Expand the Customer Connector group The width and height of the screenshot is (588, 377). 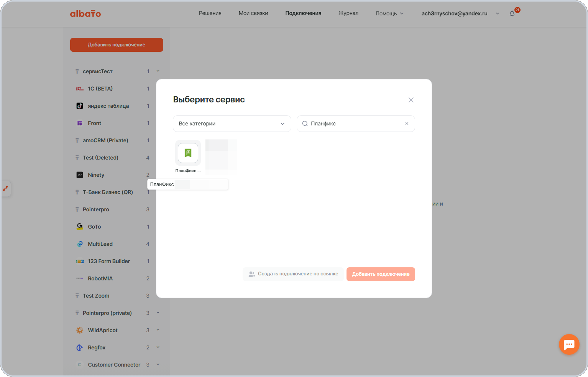[158, 364]
